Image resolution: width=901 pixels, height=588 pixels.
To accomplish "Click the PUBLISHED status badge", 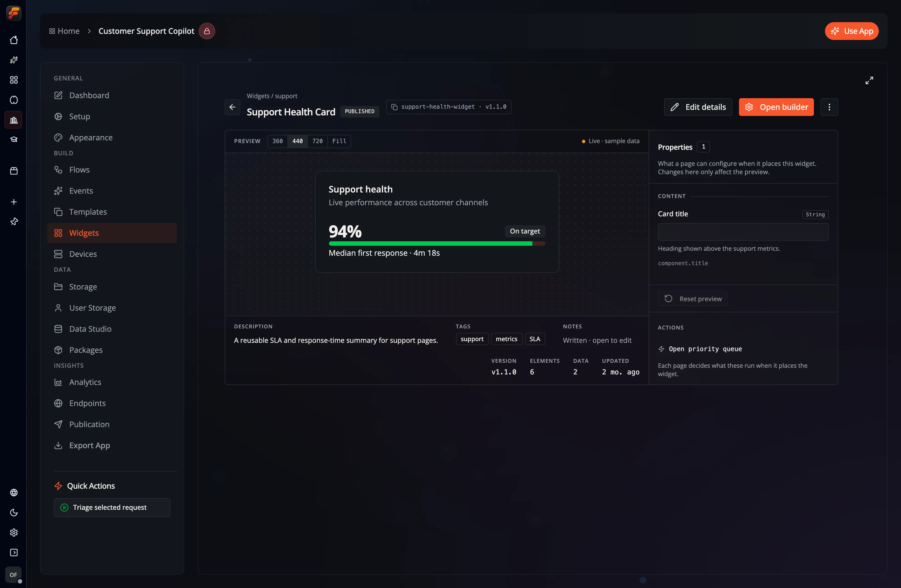I will (x=360, y=111).
